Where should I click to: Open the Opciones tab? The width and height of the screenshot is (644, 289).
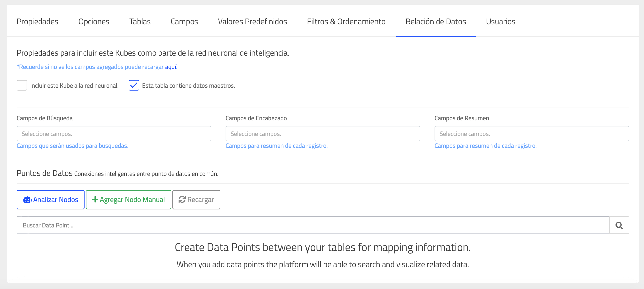[94, 22]
